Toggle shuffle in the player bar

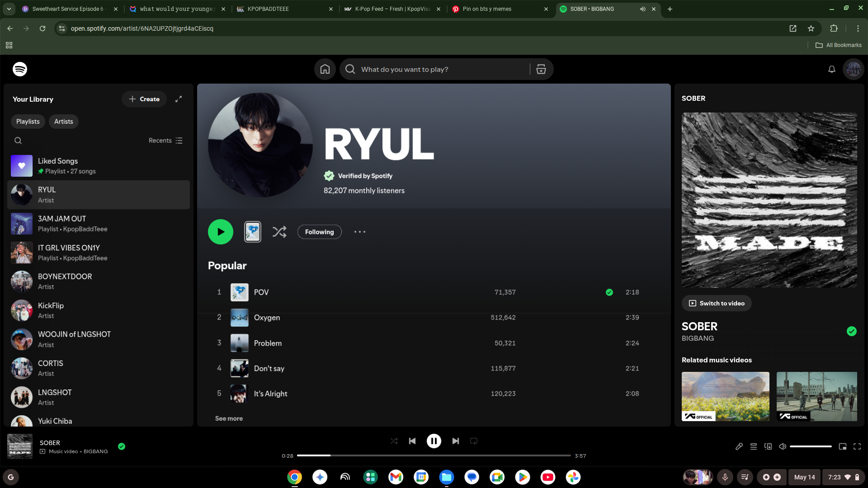tap(394, 441)
